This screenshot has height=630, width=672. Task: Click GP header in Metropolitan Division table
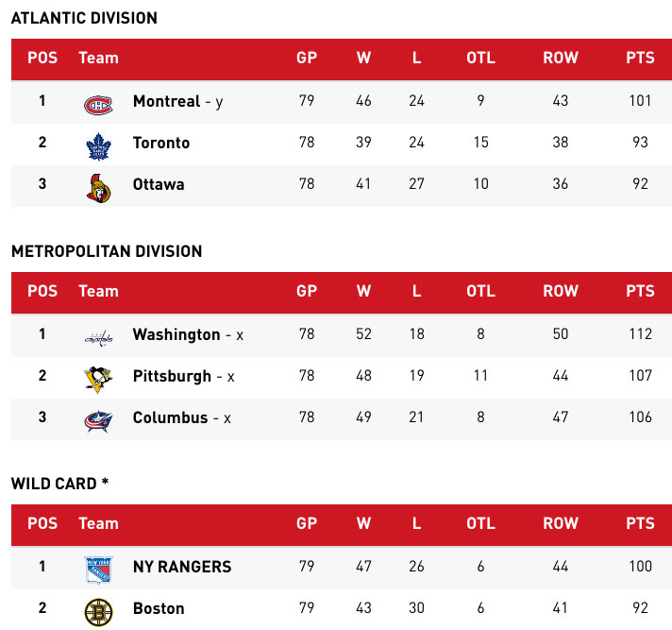pos(307,291)
